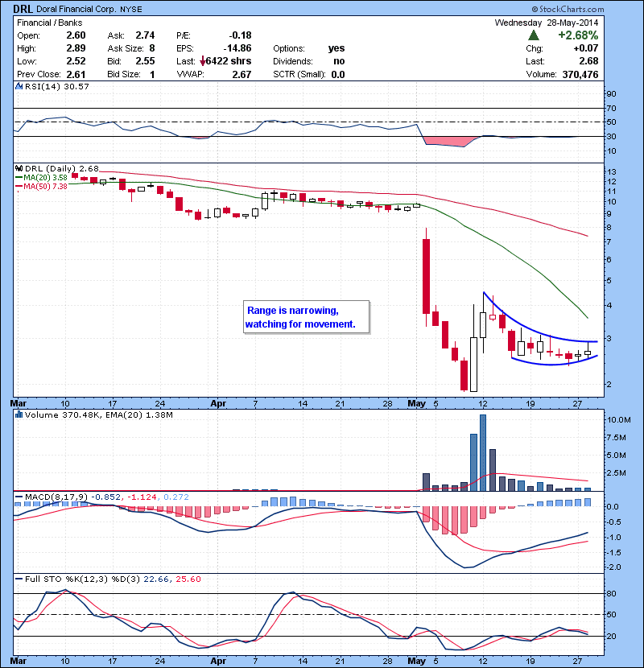Click the Open value 2.60
This screenshot has width=644, height=668.
point(76,35)
